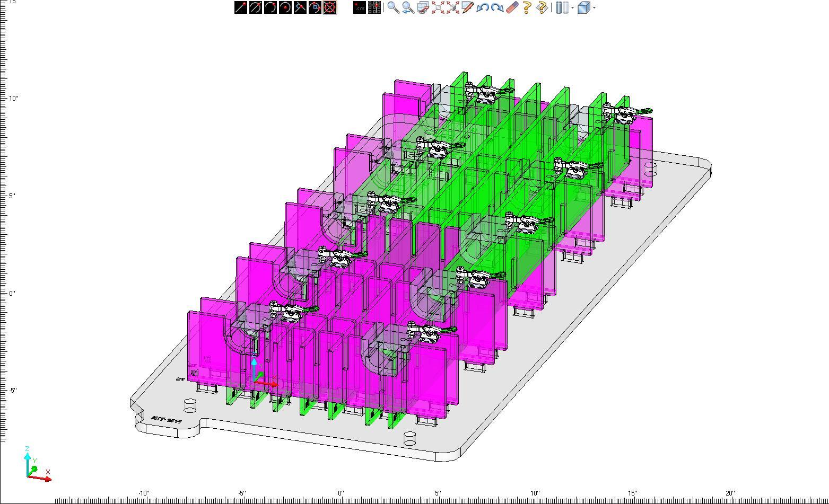
Task: Click the Redo arrow
Action: click(496, 7)
